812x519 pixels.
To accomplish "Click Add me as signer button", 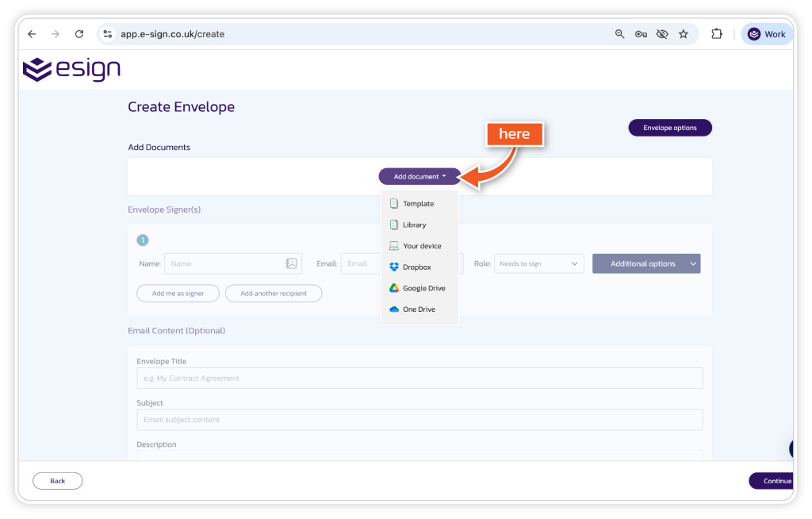I will (x=178, y=294).
